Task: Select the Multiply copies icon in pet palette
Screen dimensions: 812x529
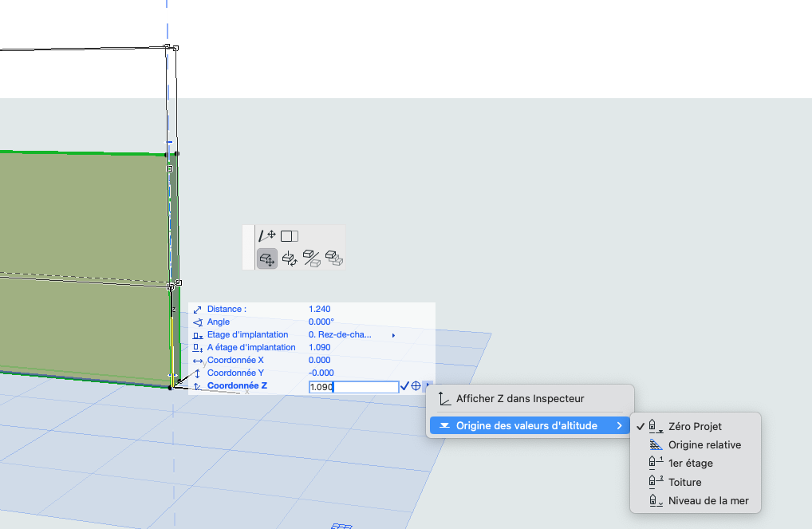Action: tap(334, 258)
